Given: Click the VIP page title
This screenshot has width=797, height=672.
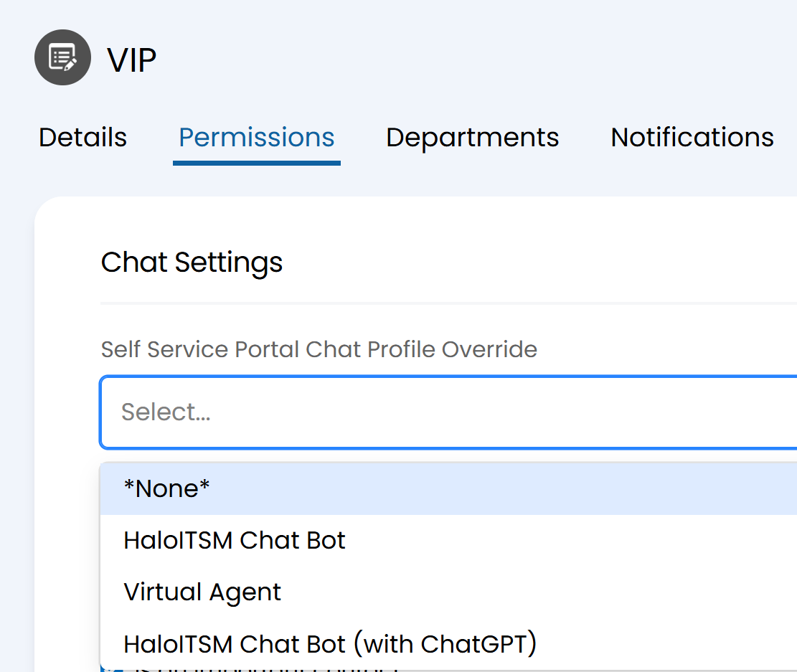Looking at the screenshot, I should pos(132,60).
